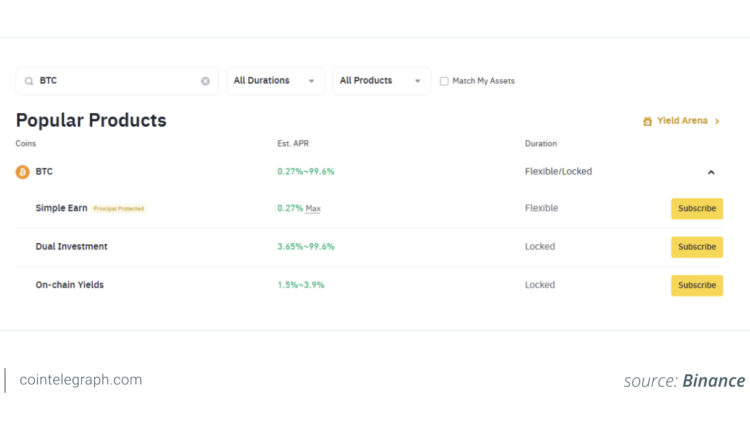Viewport: 750px width, 430px height.
Task: Click the Yield Arena gift icon
Action: tap(648, 121)
